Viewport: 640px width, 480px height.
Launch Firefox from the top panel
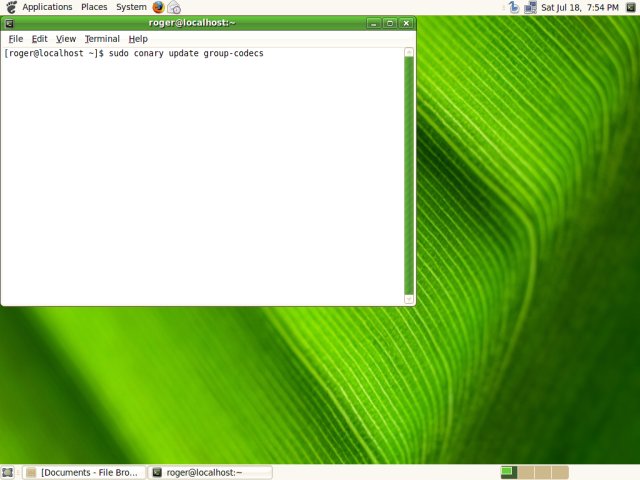tap(158, 7)
